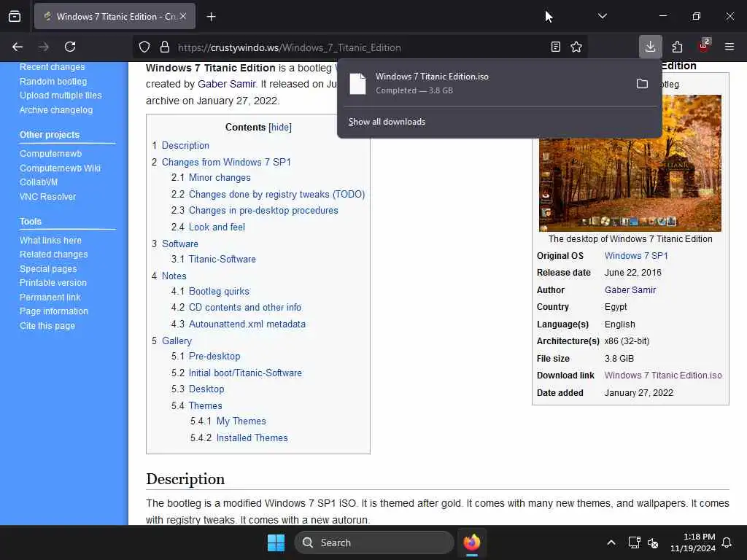Open Random bootleg in sidebar
747x560 pixels.
(x=53, y=82)
